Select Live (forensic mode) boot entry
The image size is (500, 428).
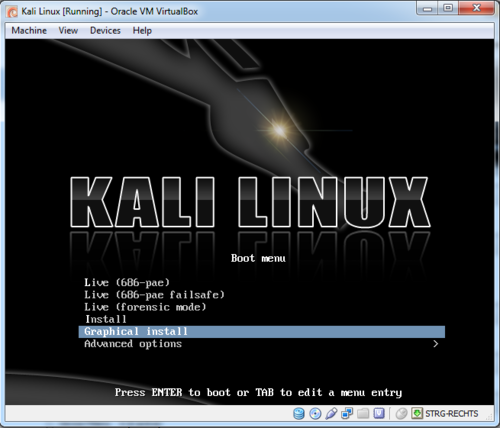click(262, 307)
